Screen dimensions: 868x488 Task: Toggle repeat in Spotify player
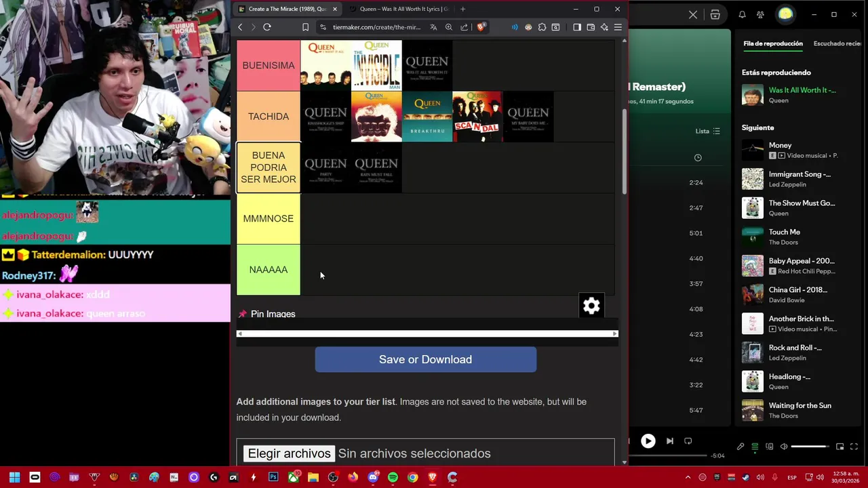(x=688, y=441)
